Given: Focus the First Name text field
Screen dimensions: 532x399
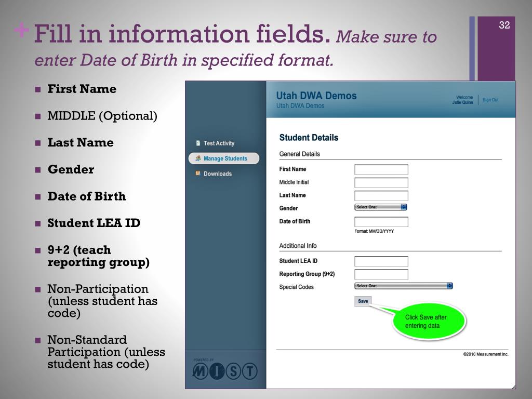Looking at the screenshot, I should [381, 169].
